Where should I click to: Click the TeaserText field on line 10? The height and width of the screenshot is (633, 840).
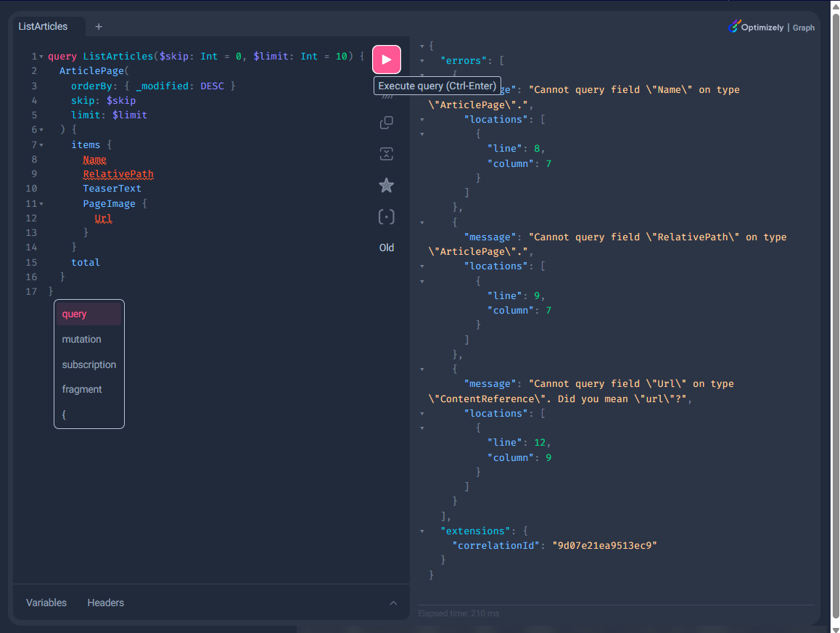(x=112, y=189)
